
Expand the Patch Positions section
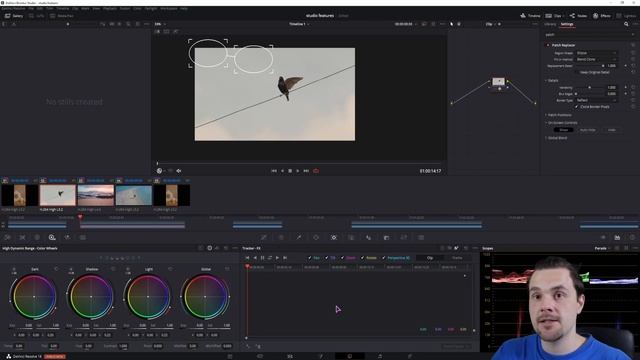tap(546, 115)
